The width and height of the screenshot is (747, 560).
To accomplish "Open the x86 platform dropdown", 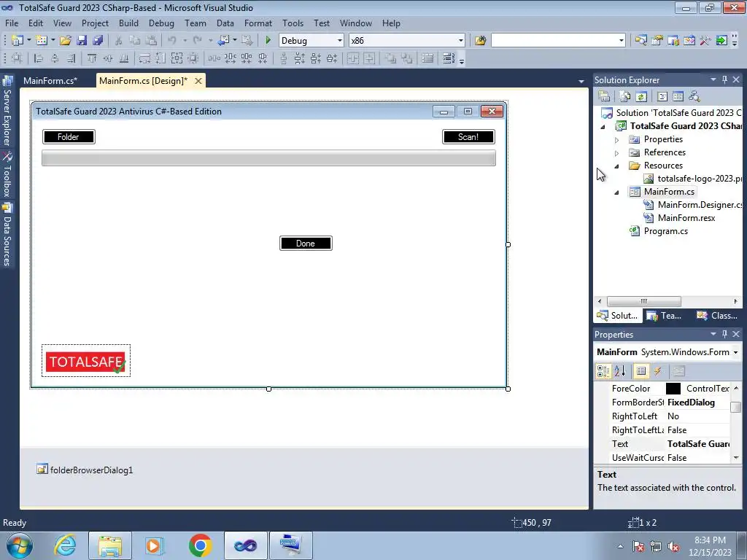I will coord(461,41).
